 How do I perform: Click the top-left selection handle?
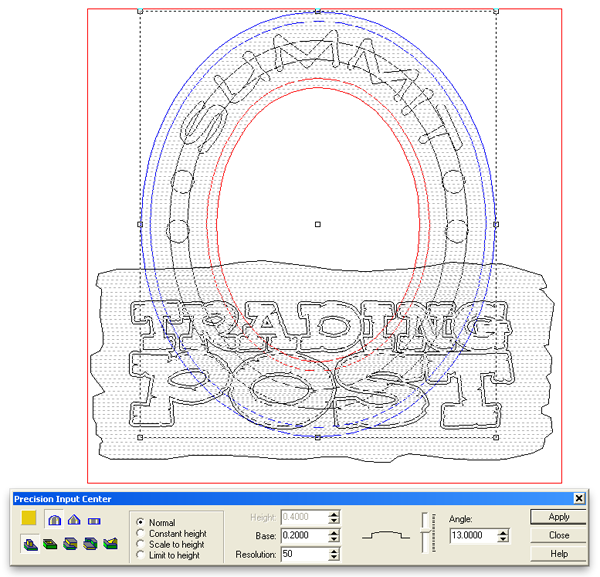pos(140,11)
